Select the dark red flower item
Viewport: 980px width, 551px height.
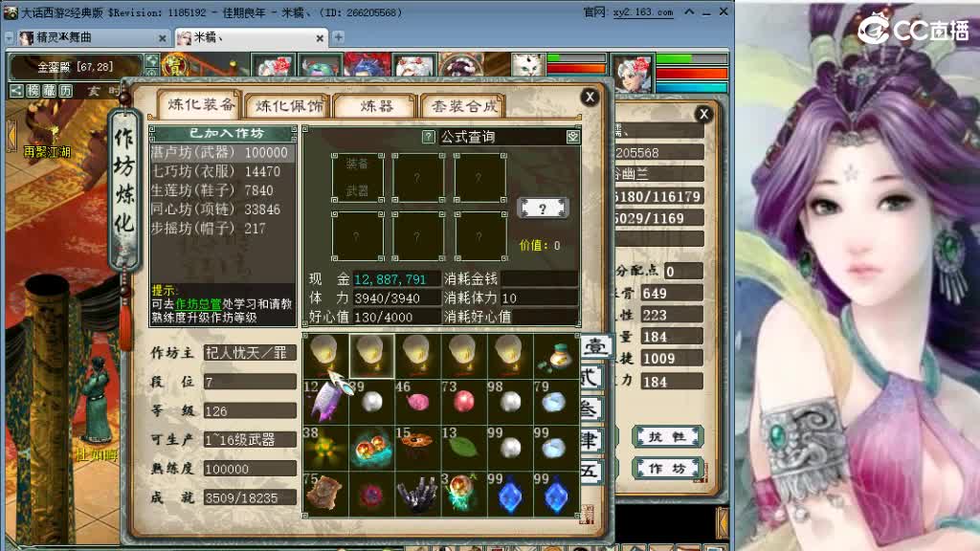371,494
